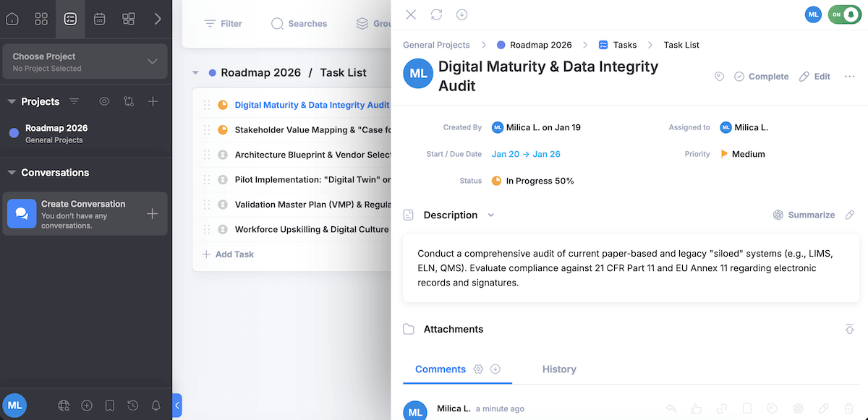Toggle the notifications ON switch

(x=844, y=14)
